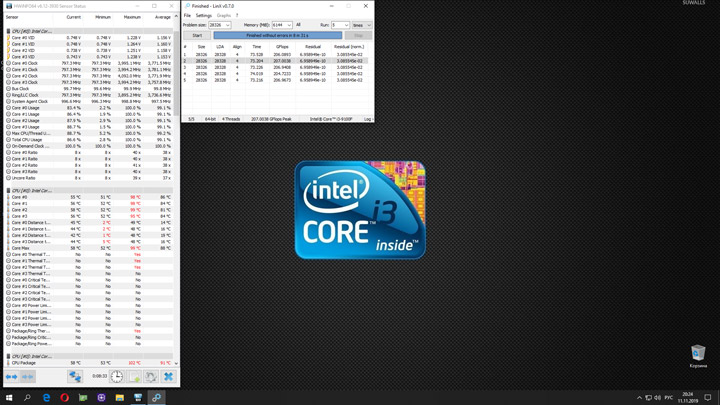Select the Bus Clock sensor row
The image size is (720, 405).
pos(90,89)
